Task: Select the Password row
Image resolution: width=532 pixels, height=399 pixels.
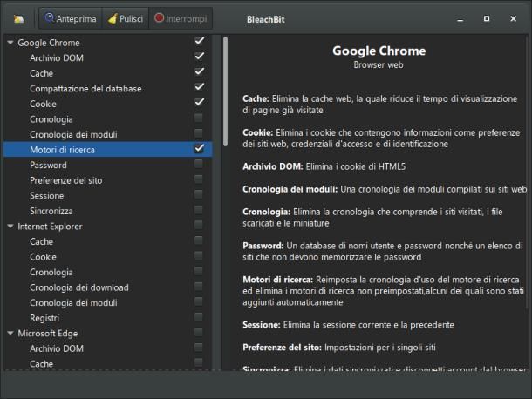Action: click(x=108, y=166)
